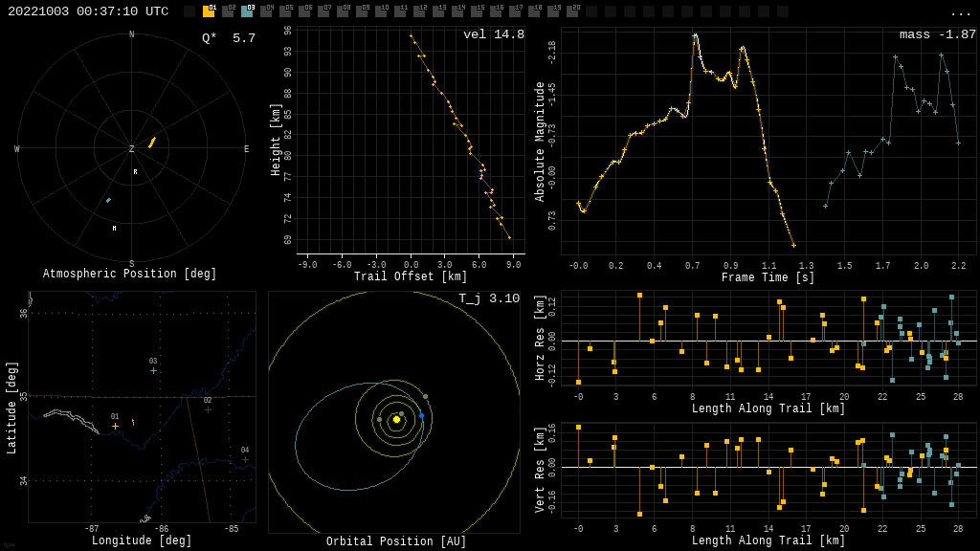Click station 10 indicator square
The width and height of the screenshot is (980, 551).
pos(381,11)
